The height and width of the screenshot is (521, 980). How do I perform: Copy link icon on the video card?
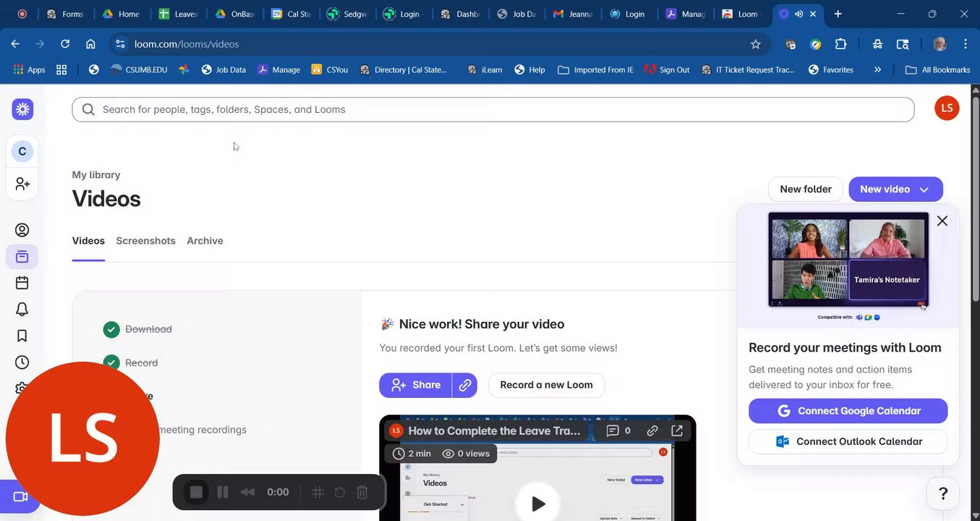pyautogui.click(x=652, y=431)
